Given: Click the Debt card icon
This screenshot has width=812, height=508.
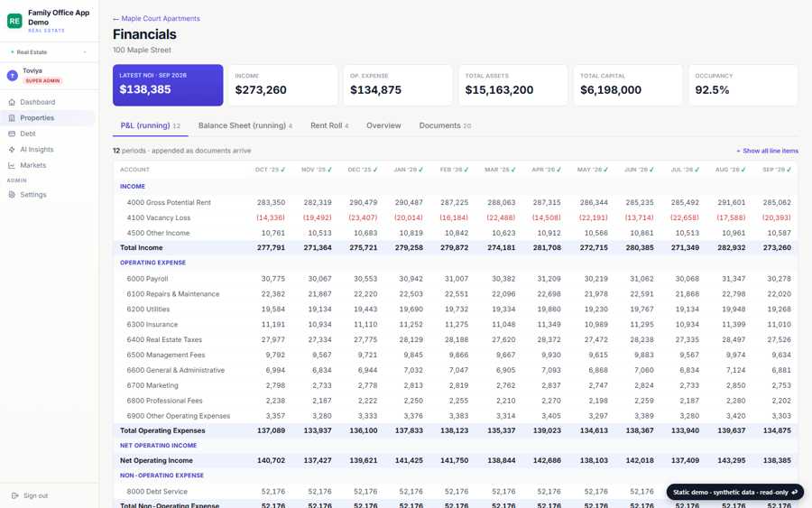Looking at the screenshot, I should pos(12,134).
